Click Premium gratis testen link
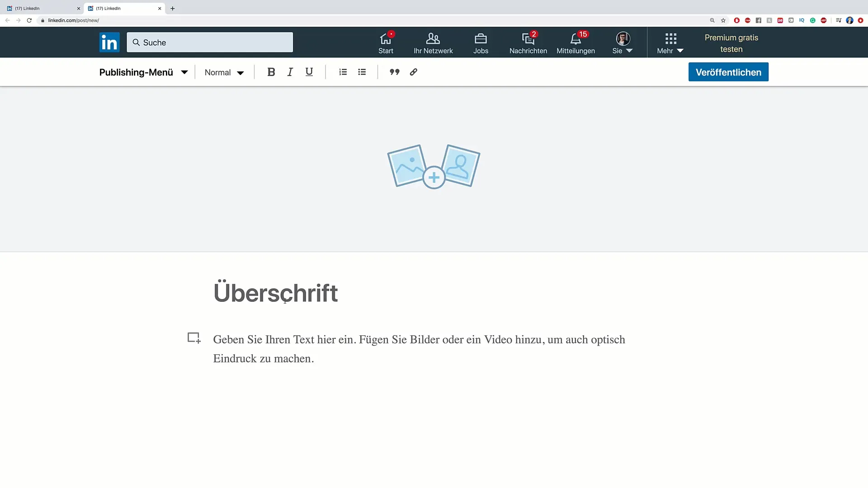This screenshot has height=488, width=868. tap(731, 43)
